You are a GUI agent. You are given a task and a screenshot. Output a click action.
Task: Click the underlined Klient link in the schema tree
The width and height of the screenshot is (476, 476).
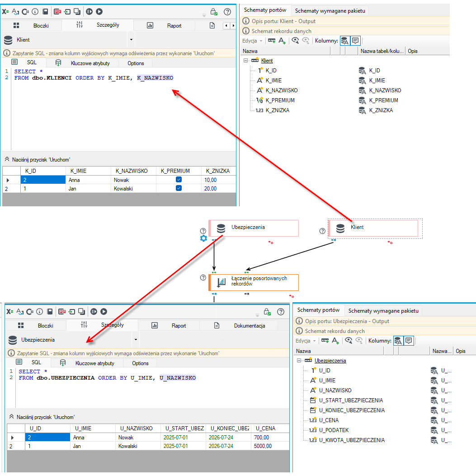coord(267,61)
